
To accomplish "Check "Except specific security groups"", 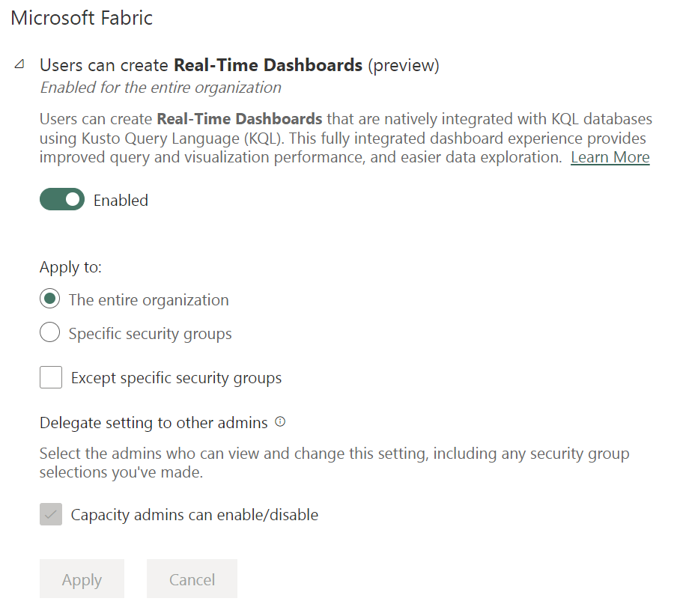I will 50,377.
